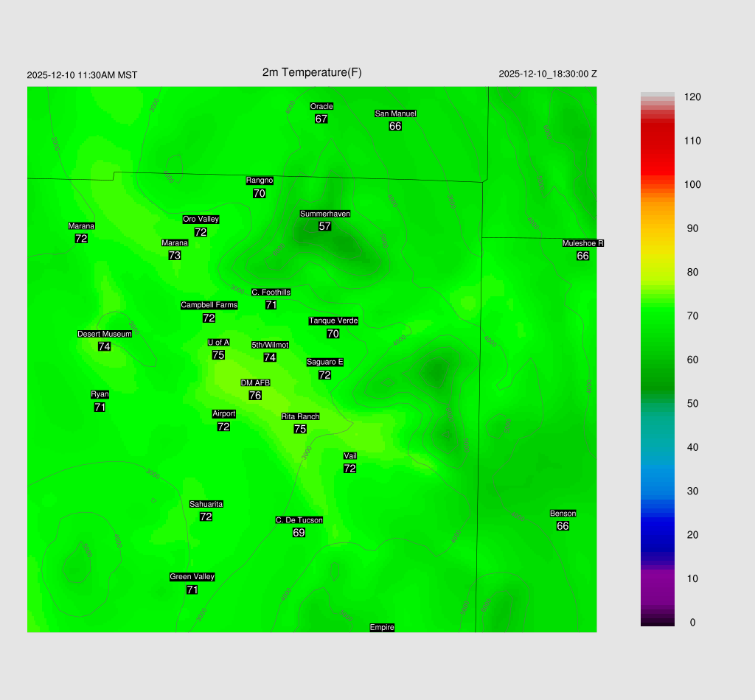755x700 pixels.
Task: Pick the Desert Museum station label
Action: pos(105,334)
